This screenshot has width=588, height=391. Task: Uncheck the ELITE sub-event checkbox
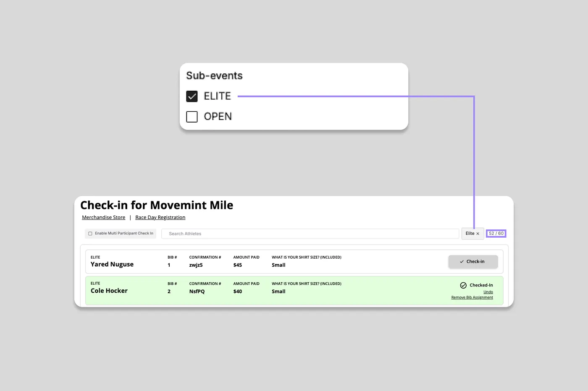tap(192, 96)
